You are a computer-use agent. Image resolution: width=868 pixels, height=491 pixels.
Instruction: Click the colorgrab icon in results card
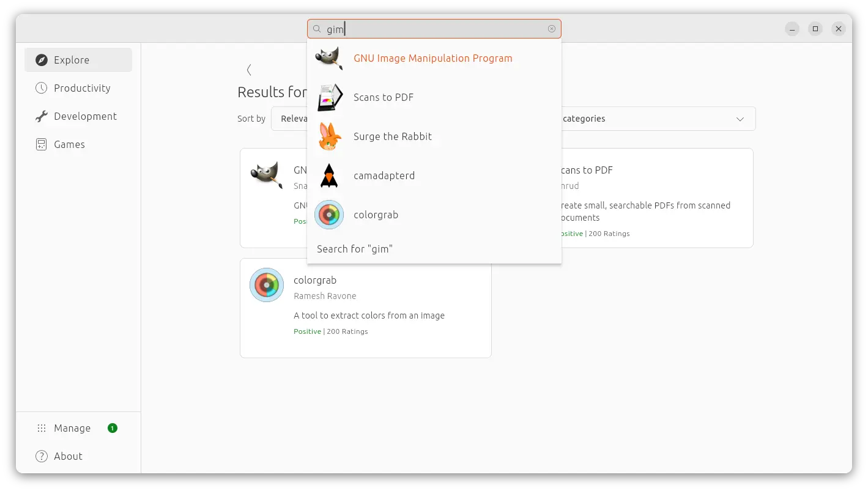tap(267, 285)
